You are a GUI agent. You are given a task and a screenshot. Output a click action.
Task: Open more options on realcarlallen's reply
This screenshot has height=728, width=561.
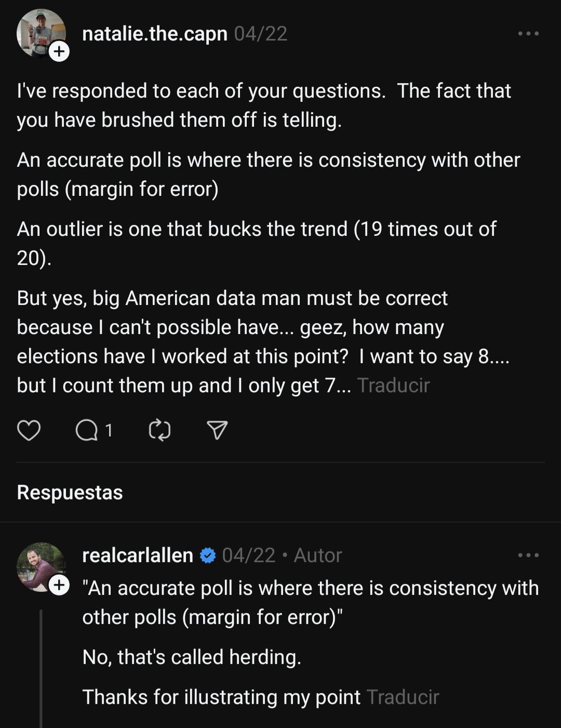point(528,555)
